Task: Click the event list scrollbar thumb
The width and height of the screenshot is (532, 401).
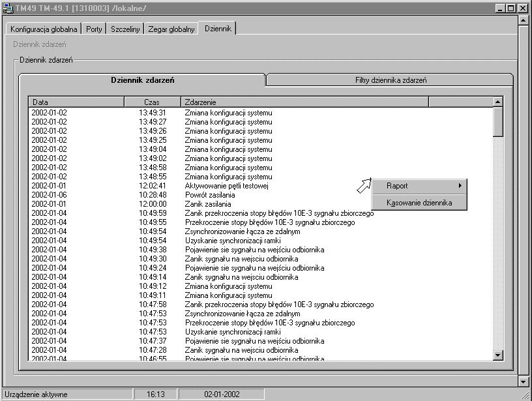Action: (x=497, y=122)
